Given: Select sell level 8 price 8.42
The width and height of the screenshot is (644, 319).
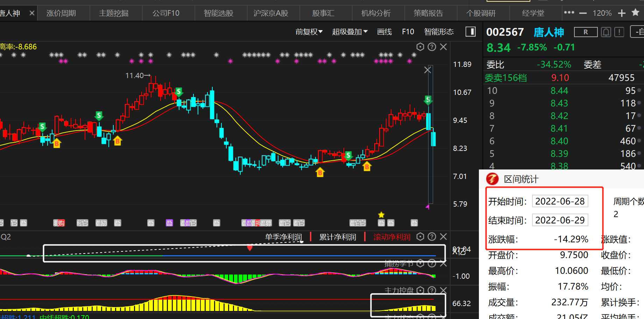Looking at the screenshot, I should click(x=559, y=116).
